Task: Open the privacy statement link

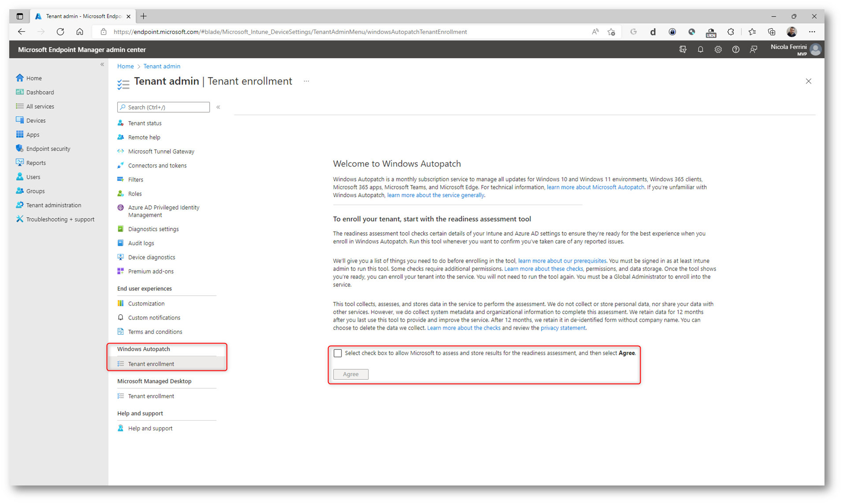Action: coord(563,328)
